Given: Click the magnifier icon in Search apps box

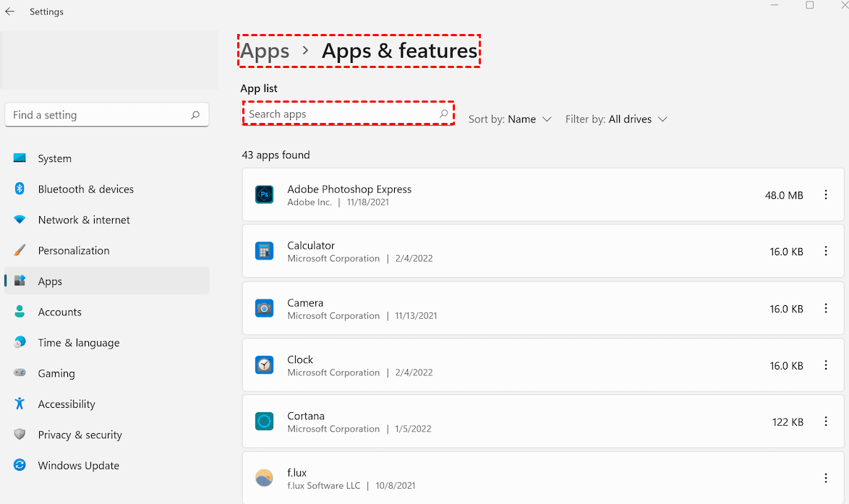Looking at the screenshot, I should (x=444, y=114).
